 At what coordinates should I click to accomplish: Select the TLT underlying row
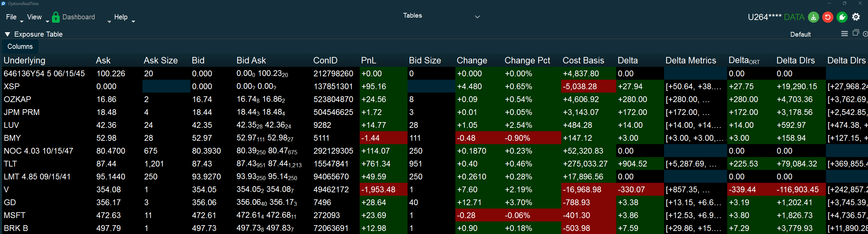point(10,164)
